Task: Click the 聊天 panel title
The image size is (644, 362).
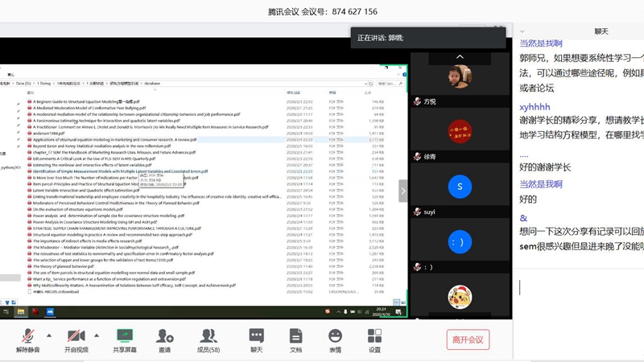Action: point(601,31)
